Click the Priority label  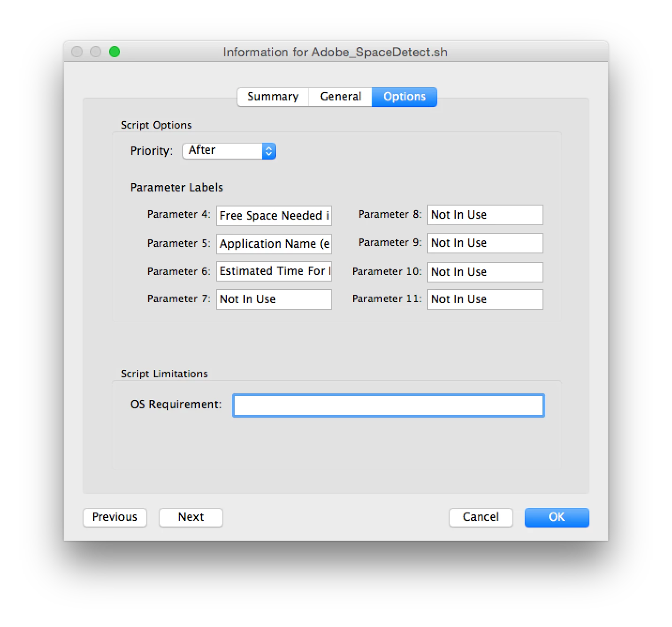[x=152, y=151]
